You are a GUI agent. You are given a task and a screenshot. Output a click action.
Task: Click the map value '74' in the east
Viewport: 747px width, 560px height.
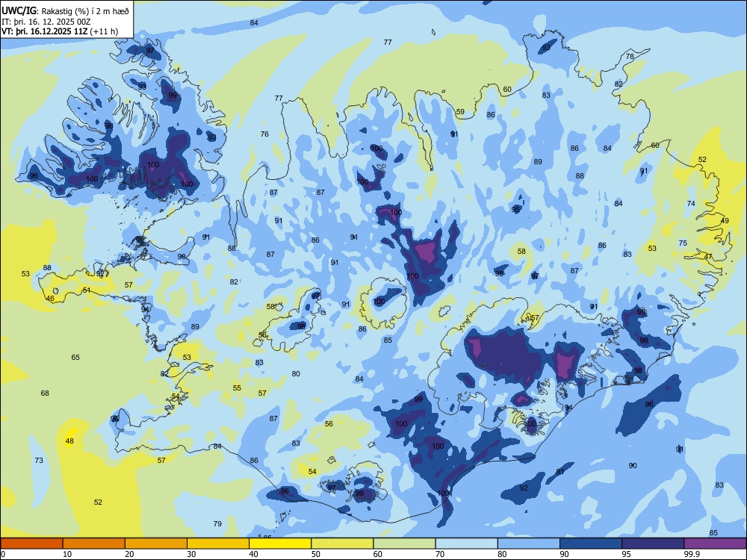point(691,203)
